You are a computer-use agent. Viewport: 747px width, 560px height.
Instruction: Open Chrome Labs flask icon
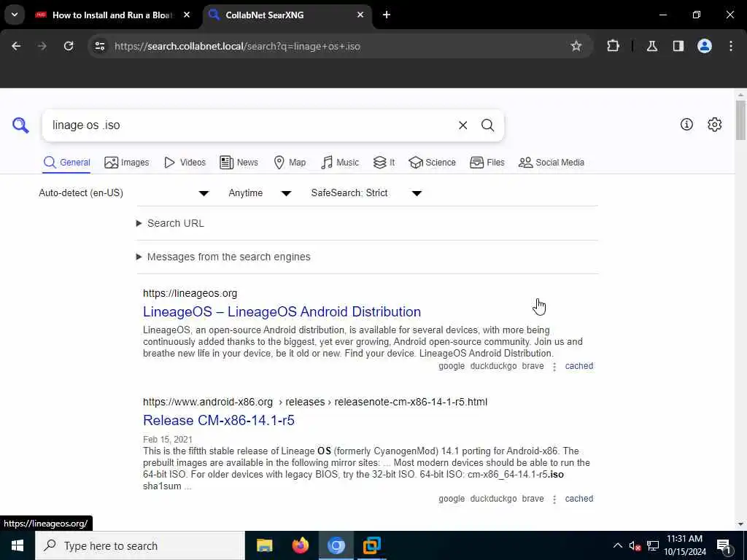(x=651, y=46)
